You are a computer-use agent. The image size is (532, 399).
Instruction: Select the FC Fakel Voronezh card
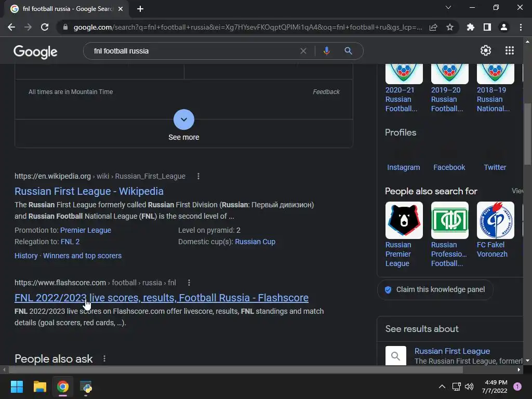(495, 230)
